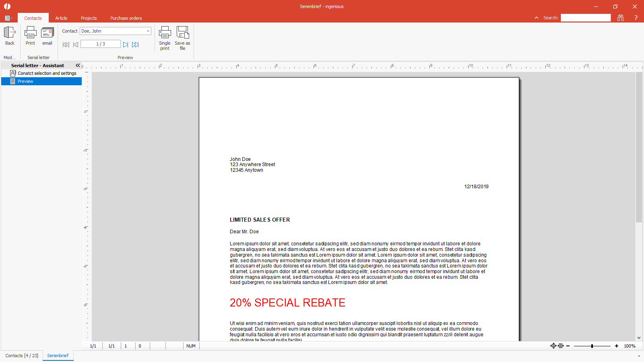Select Conatct selection and settings step
Screen dimensions: 644x362
coord(47,73)
